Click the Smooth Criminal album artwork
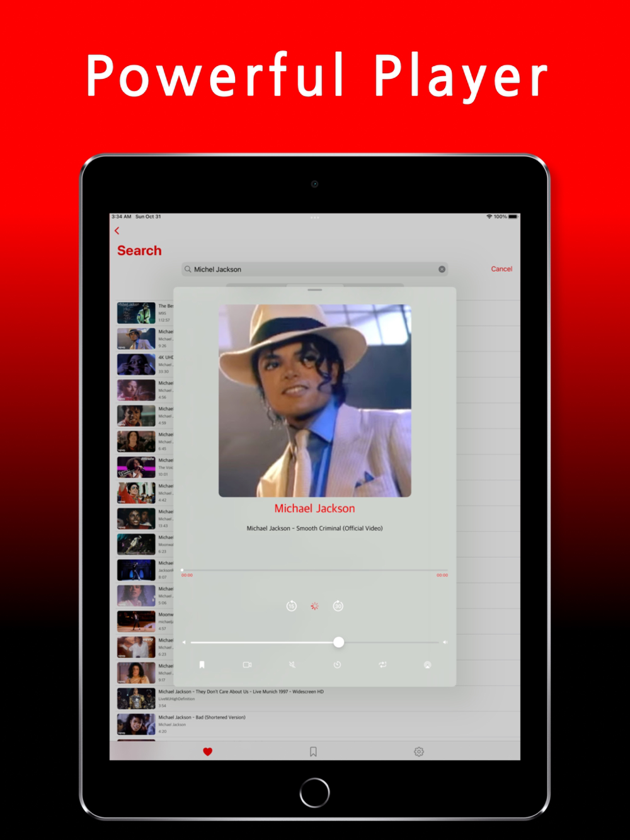The height and width of the screenshot is (840, 630). (315, 401)
